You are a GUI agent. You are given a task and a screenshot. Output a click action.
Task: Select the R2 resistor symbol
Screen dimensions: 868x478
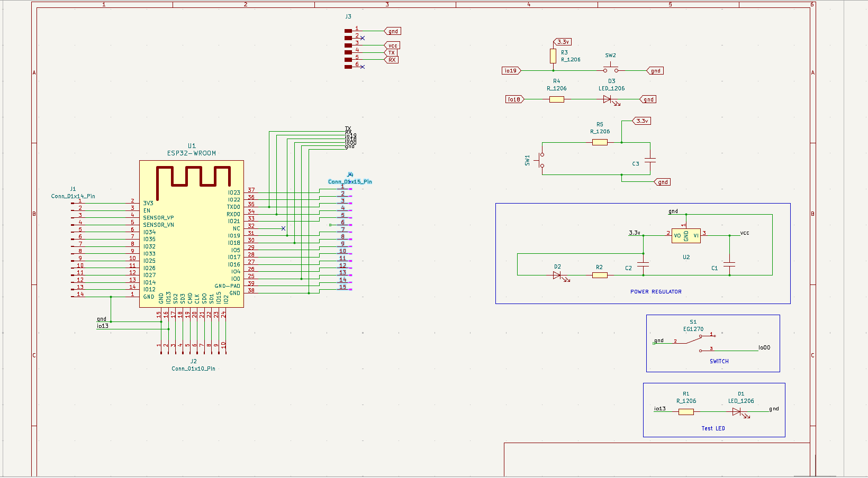click(600, 275)
